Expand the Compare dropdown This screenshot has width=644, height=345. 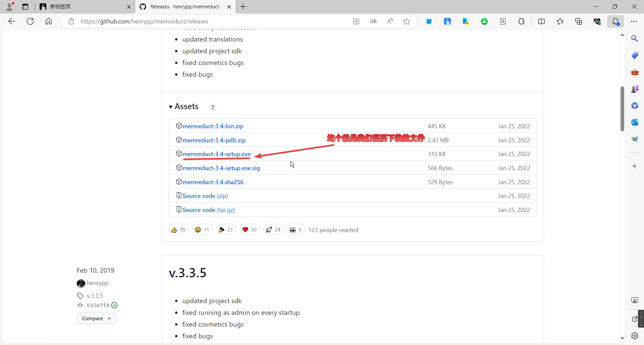coord(96,318)
